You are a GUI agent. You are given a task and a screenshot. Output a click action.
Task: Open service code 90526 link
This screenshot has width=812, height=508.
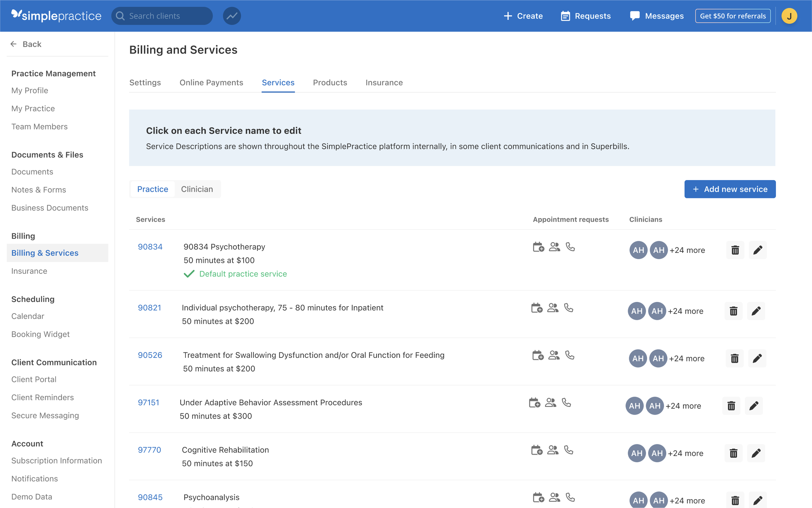(x=150, y=355)
